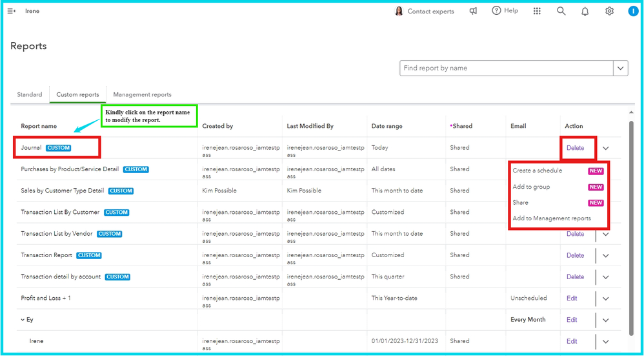The width and height of the screenshot is (644, 356).
Task: Open the Help question mark icon
Action: 497,11
